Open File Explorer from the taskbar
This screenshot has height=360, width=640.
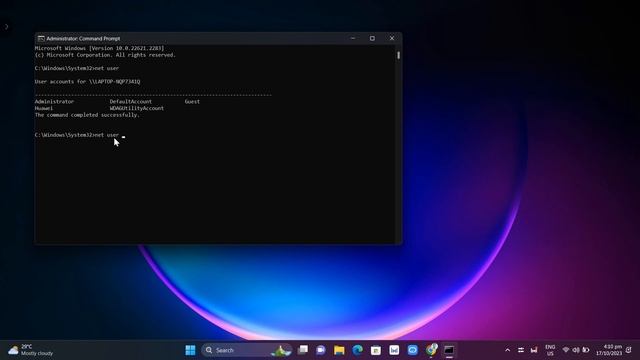[x=339, y=350]
